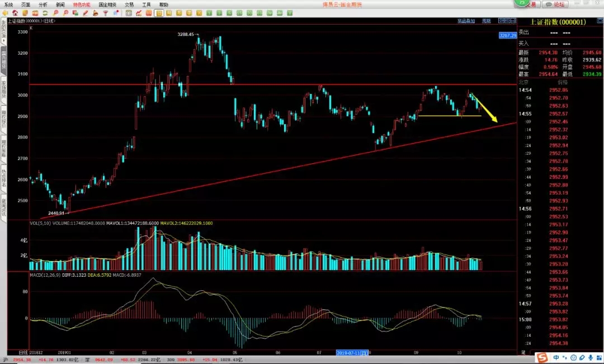Click the yellow back arrow toolbar icon
Viewport: 604px width, 364px height.
5,13
